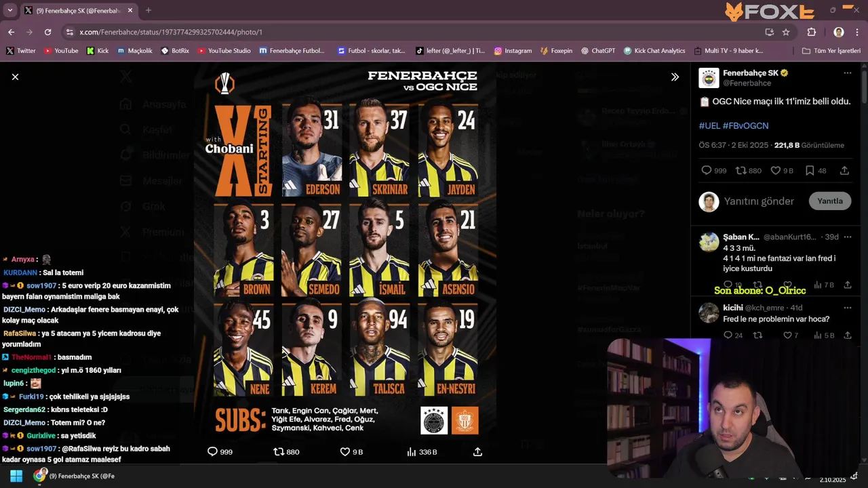The image size is (868, 488).
Task: Click the retweet icon under the lineup photo
Action: [x=278, y=451]
